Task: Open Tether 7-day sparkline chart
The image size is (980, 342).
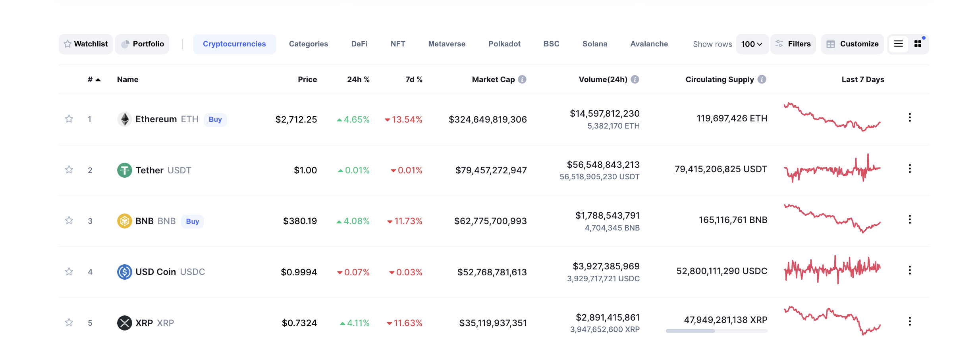Action: pos(832,168)
